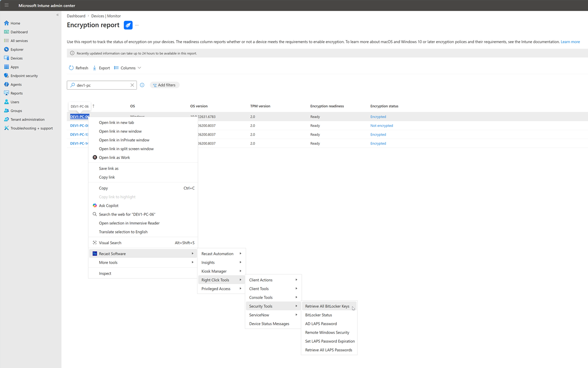Select the All services icon
Viewport: 588px width, 368px height.
[x=6, y=40]
